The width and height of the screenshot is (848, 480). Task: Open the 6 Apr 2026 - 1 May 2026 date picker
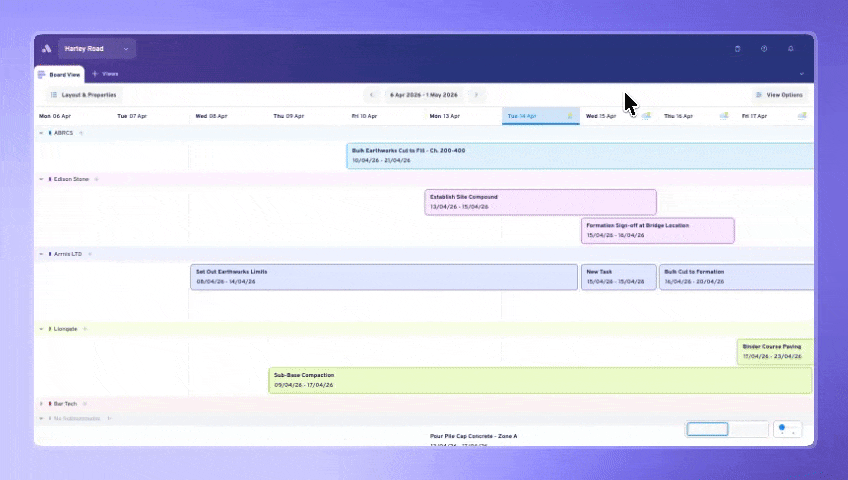423,95
